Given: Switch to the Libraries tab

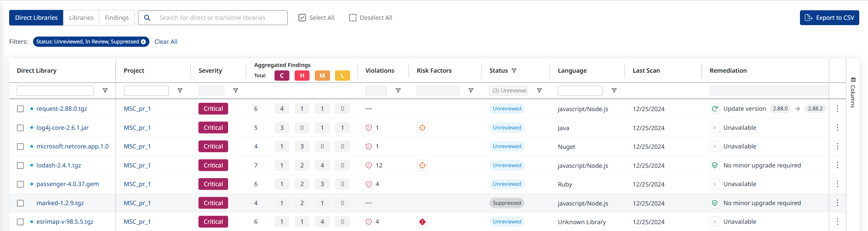Looking at the screenshot, I should (x=81, y=18).
